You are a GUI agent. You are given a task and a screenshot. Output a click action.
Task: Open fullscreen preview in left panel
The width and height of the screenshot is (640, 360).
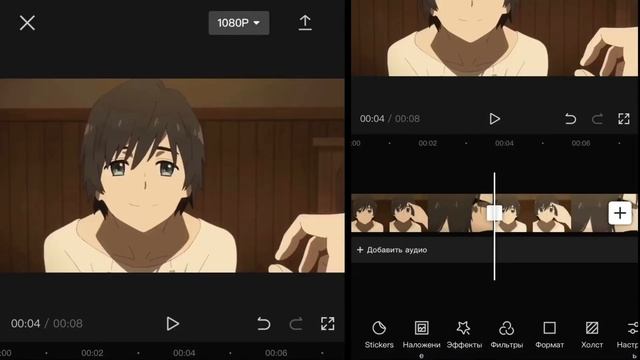click(x=327, y=324)
